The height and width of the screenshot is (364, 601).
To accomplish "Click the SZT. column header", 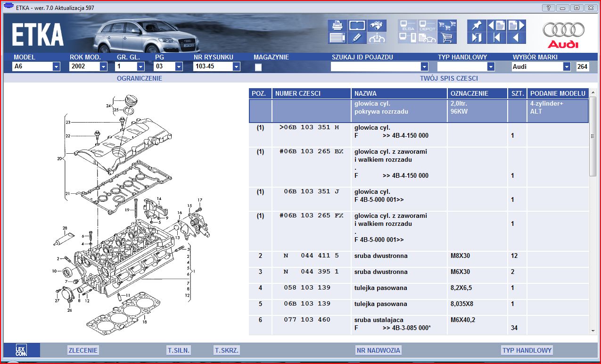I will [x=517, y=93].
